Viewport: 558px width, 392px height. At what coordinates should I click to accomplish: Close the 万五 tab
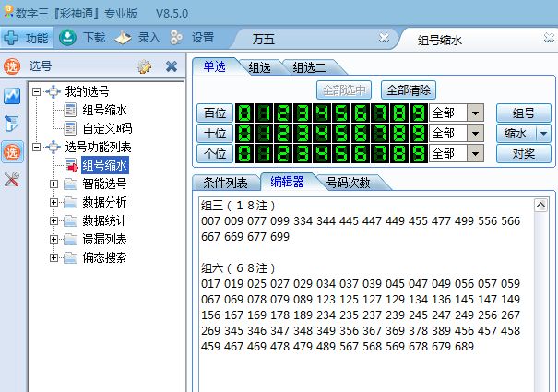pos(384,38)
